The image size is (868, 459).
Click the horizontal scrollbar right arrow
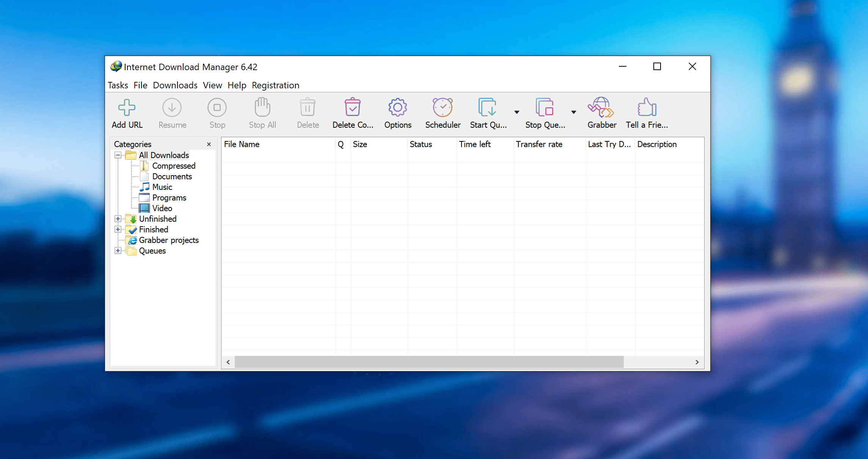pos(697,362)
